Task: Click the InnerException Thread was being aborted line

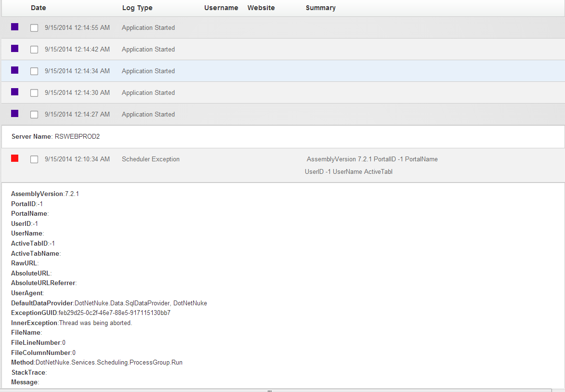Action: click(72, 323)
